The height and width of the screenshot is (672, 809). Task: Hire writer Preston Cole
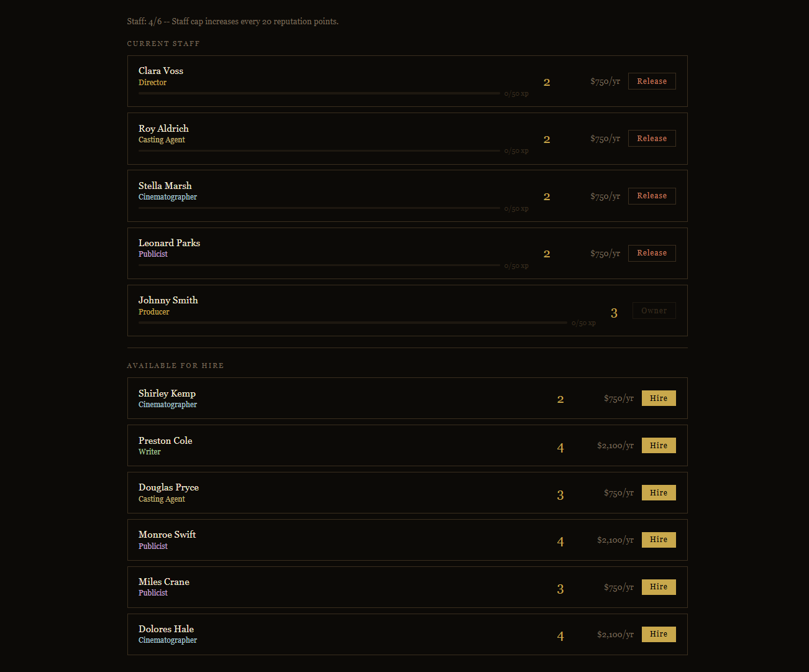(659, 446)
